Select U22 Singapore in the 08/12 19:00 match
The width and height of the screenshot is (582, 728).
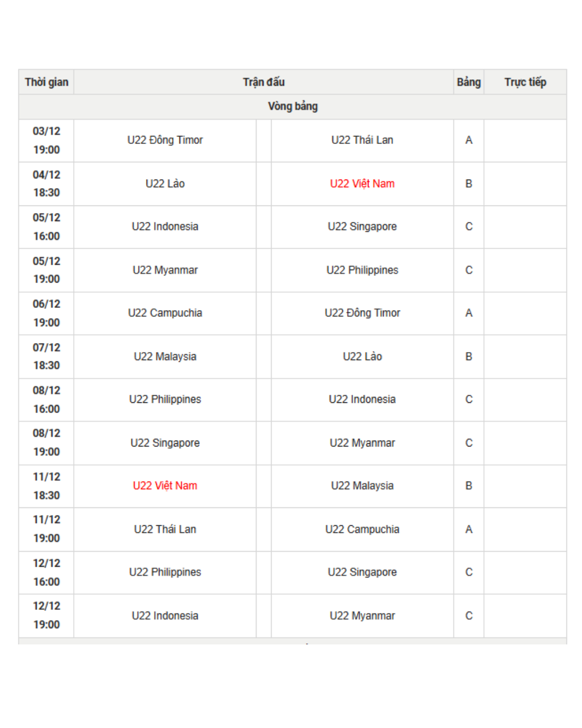pyautogui.click(x=165, y=443)
